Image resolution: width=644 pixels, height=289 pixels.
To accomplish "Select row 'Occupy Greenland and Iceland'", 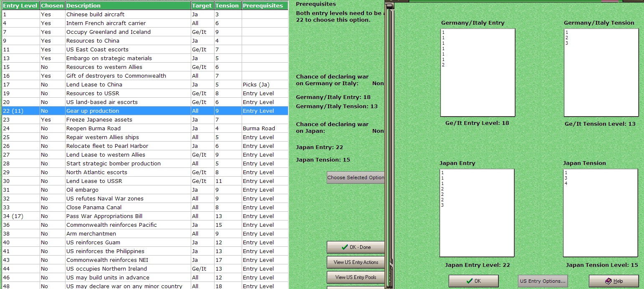I will 145,32.
